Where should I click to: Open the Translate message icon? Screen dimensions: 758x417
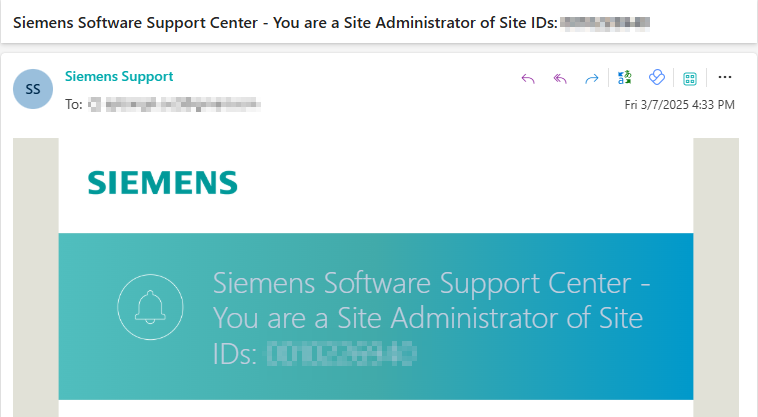(625, 78)
